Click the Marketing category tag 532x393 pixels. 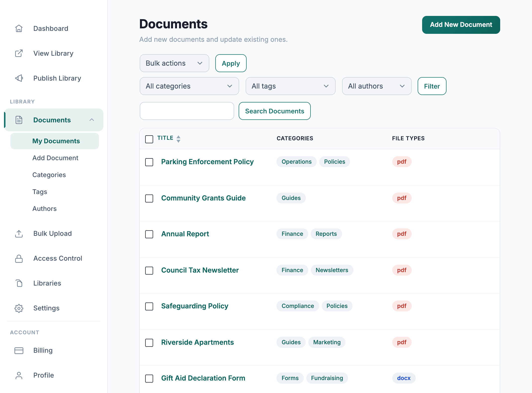(327, 342)
